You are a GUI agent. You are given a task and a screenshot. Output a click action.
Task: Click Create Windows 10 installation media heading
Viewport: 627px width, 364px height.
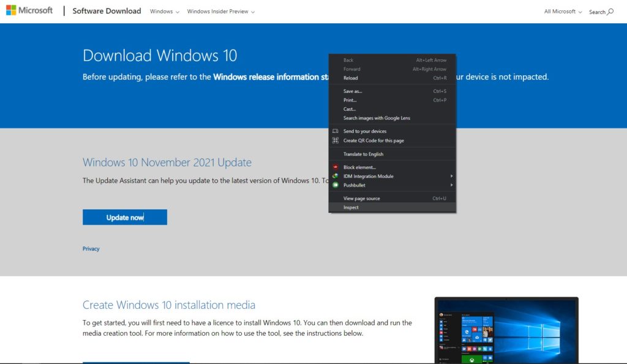pyautogui.click(x=169, y=305)
